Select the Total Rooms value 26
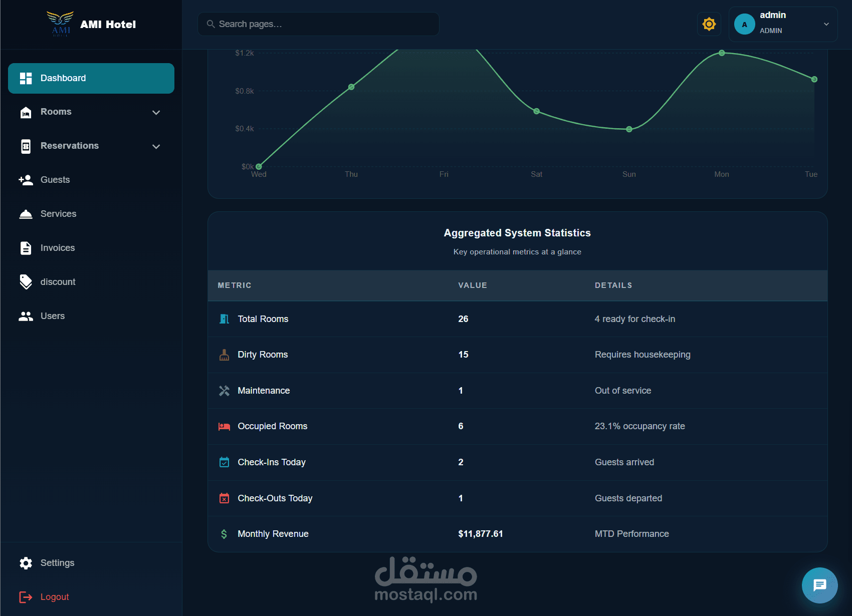This screenshot has width=852, height=616. coord(463,319)
